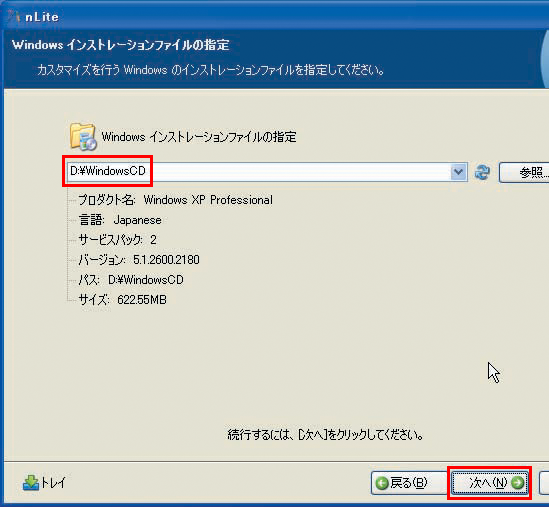The width and height of the screenshot is (549, 507).
Task: Select the 言語 Japanese row
Action: [x=120, y=220]
